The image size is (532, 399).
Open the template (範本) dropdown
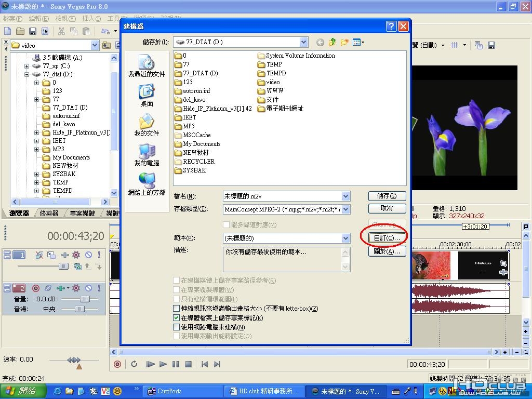[x=345, y=238]
